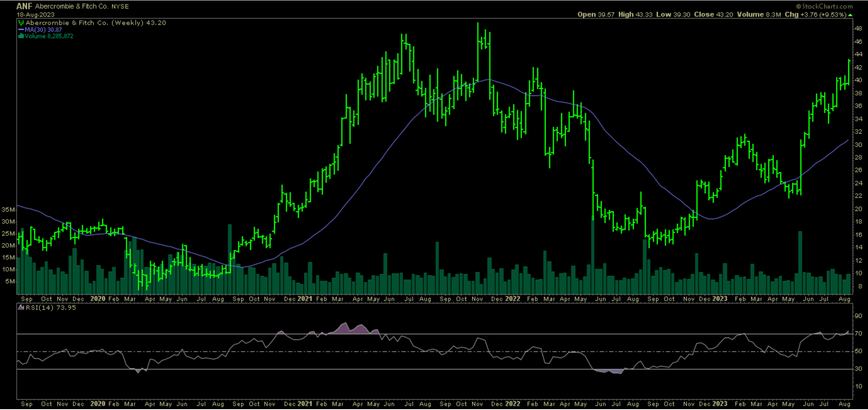Click the 25M label on the volume axis
Image resolution: width=868 pixels, height=410 pixels.
point(8,234)
